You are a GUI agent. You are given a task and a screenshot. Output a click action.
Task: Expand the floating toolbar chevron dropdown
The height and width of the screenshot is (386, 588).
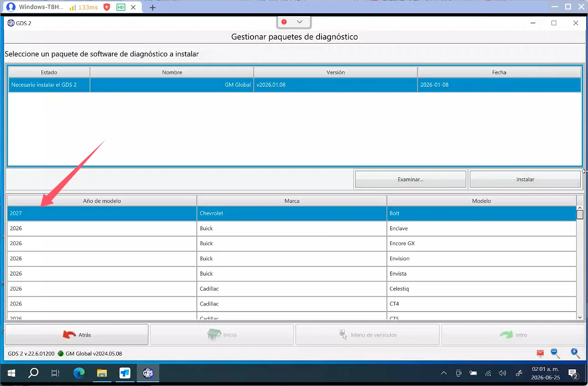tap(300, 22)
